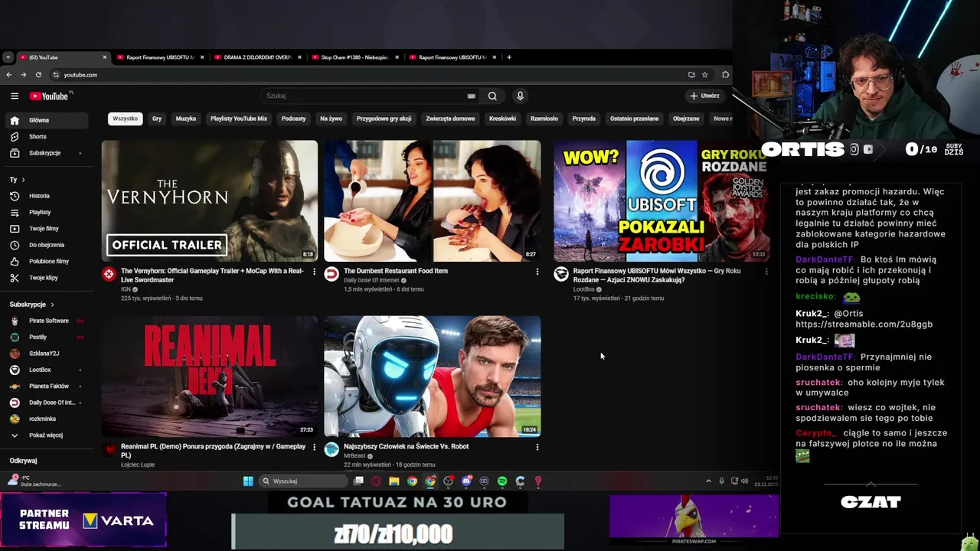The height and width of the screenshot is (551, 980).
Task: Expand the Subskrypcje section header
Action: tap(32, 305)
